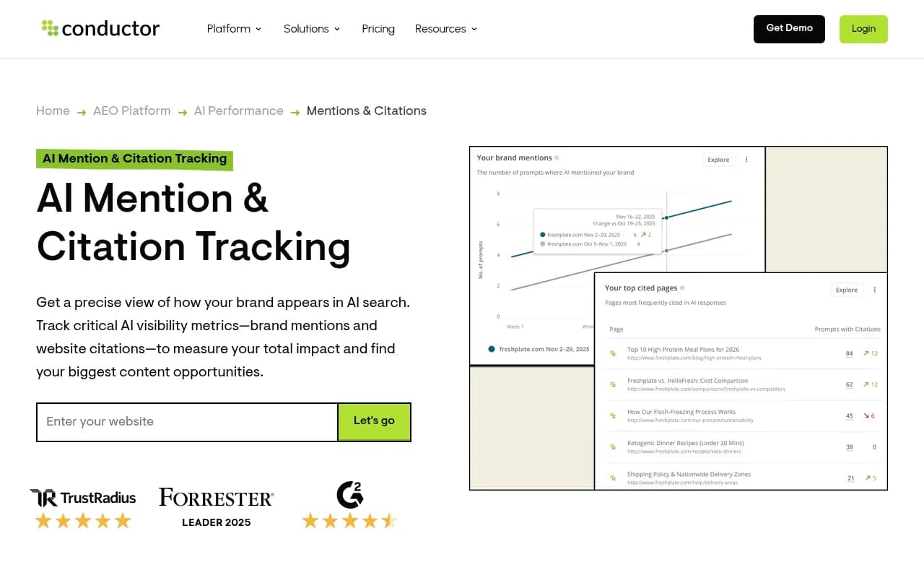Image resolution: width=924 pixels, height=578 pixels.
Task: Open the TrustRadius rating badge
Action: point(83,509)
